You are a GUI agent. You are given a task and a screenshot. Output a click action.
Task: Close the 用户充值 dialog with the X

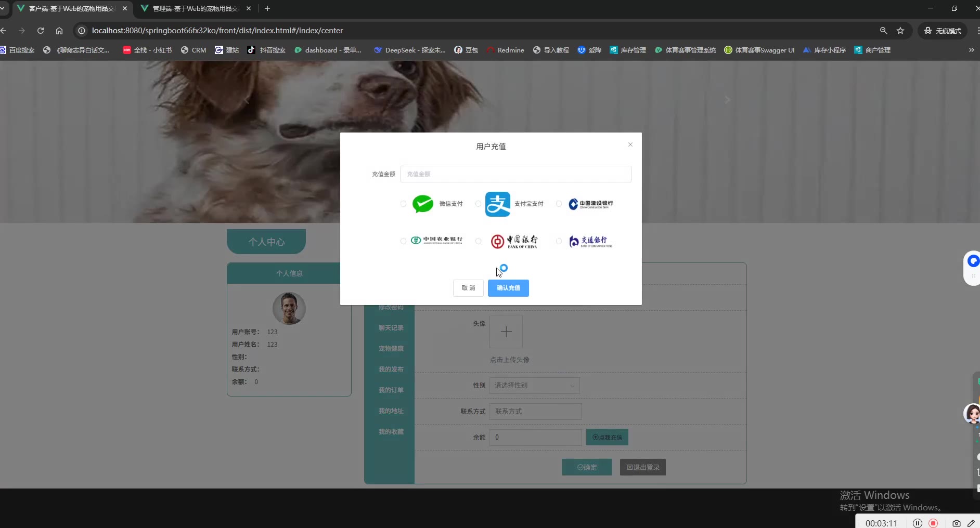point(630,144)
